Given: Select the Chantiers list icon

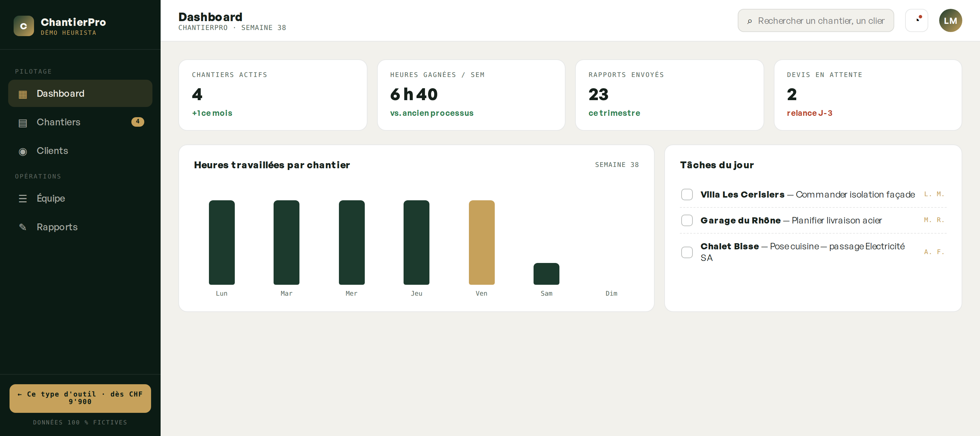Looking at the screenshot, I should 23,123.
